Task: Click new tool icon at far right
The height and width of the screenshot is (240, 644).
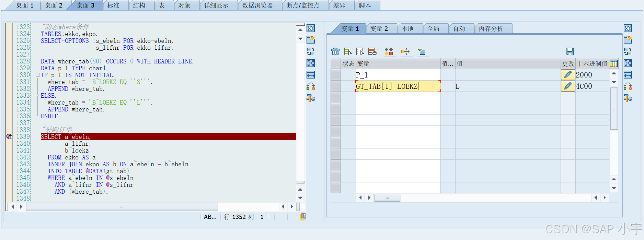Action: pyautogui.click(x=628, y=40)
